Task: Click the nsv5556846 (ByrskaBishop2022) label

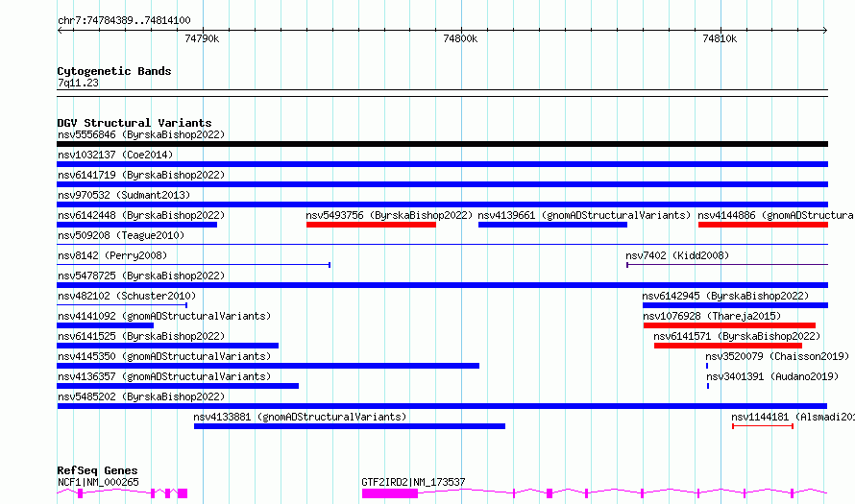Action: 141,134
